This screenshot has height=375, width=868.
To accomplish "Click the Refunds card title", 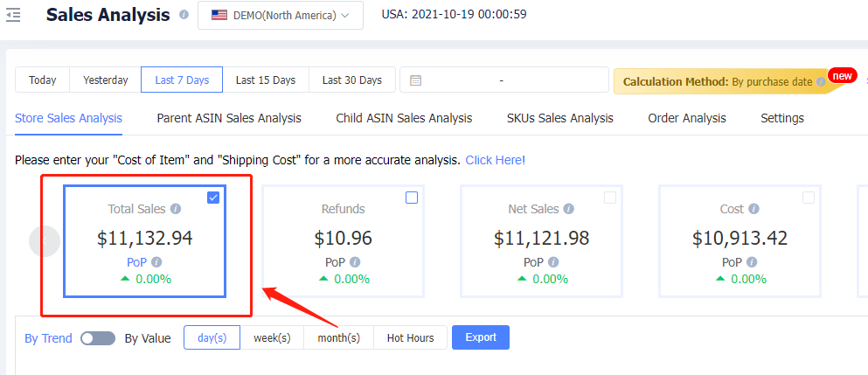I will coord(344,209).
